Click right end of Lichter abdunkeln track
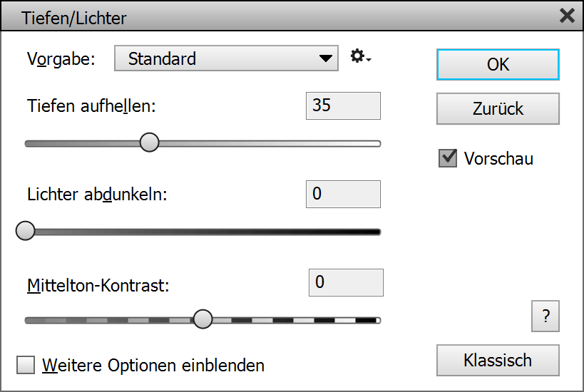The image size is (584, 392). coord(377,232)
